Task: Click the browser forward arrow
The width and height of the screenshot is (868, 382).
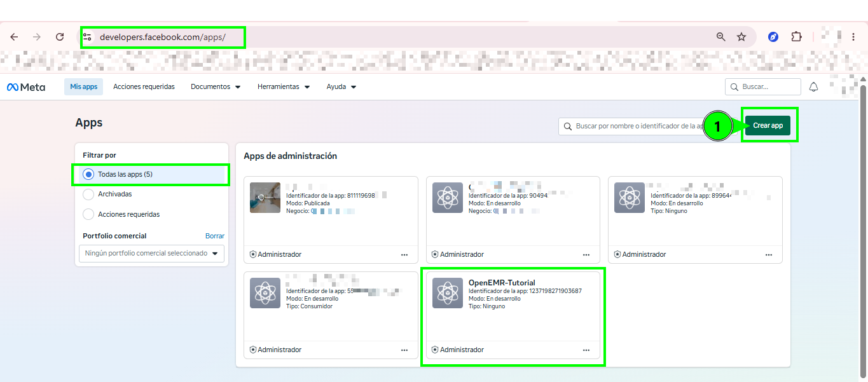Action: pos(37,37)
